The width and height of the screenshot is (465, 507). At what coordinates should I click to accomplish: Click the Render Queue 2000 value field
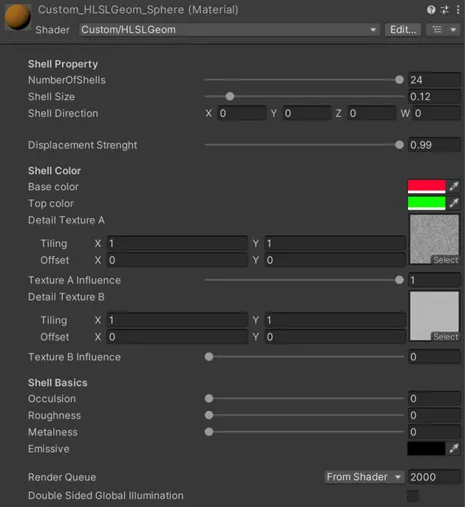(x=434, y=477)
